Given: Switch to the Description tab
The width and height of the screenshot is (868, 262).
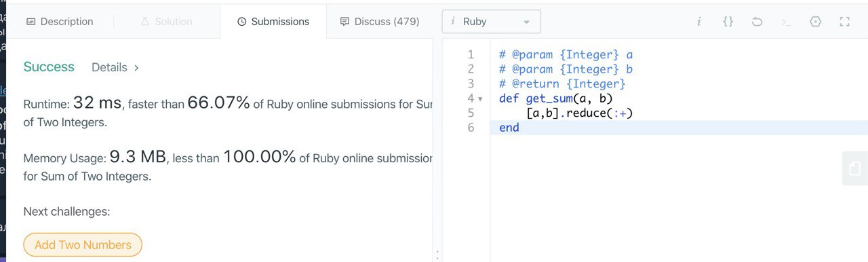Looking at the screenshot, I should click(60, 22).
